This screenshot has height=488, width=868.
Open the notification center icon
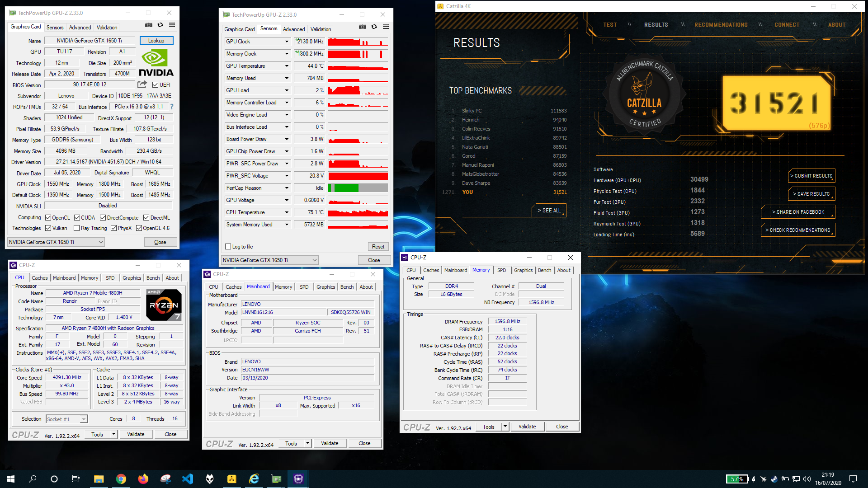pyautogui.click(x=853, y=479)
